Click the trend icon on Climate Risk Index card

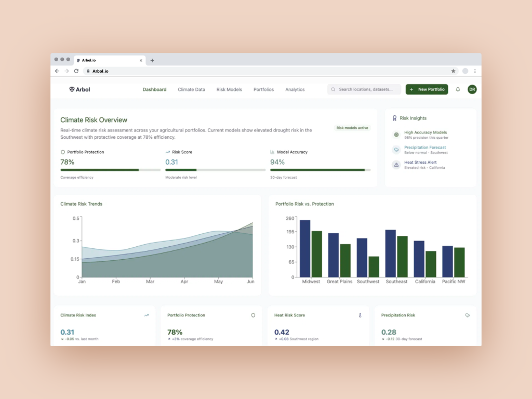(x=147, y=315)
